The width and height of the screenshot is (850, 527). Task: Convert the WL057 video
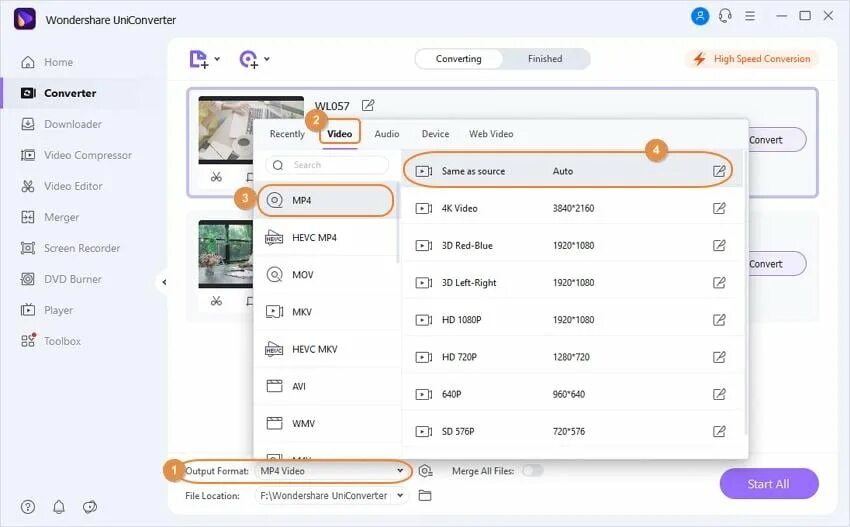(777, 140)
